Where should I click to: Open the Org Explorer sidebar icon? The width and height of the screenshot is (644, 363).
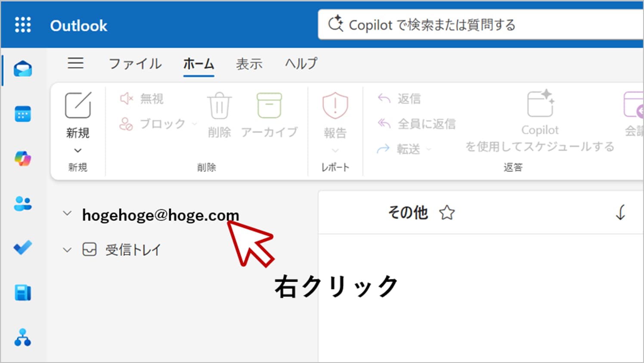(23, 338)
